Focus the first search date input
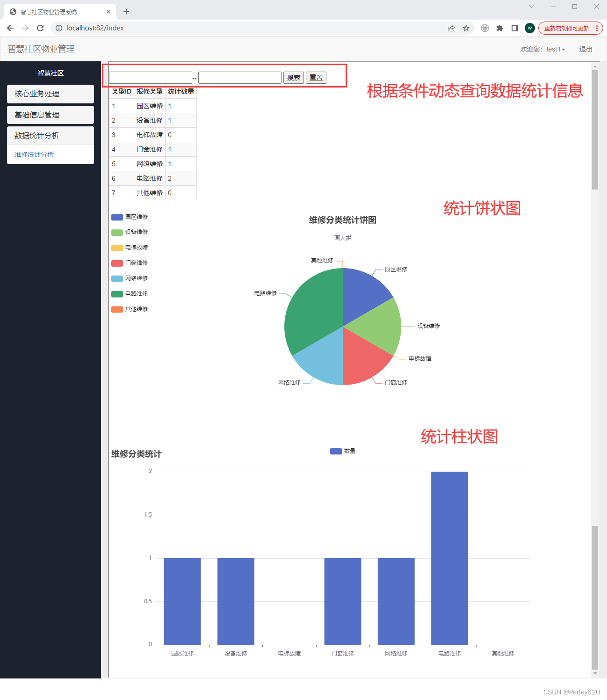607x700 pixels. click(x=151, y=78)
